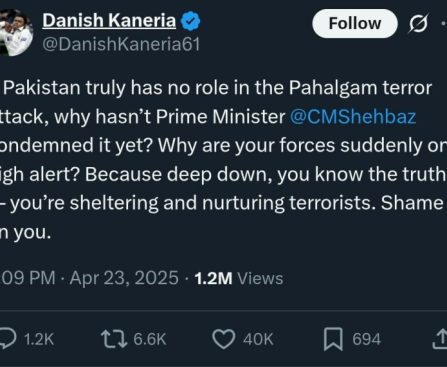Like the tweet with the heart icon

223,339
